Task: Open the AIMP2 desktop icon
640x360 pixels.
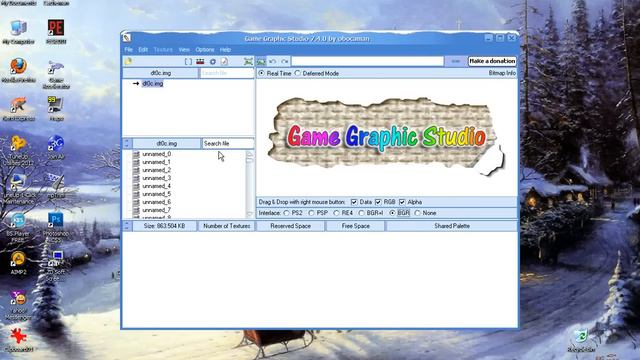Action: coord(18,263)
